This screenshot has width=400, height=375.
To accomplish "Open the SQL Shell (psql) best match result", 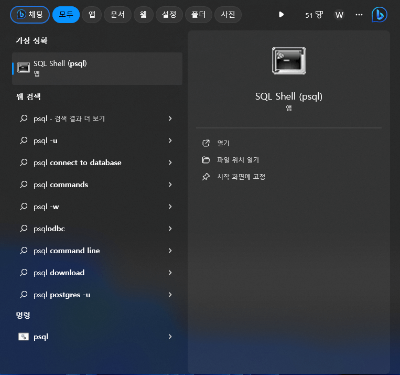I will tap(97, 68).
